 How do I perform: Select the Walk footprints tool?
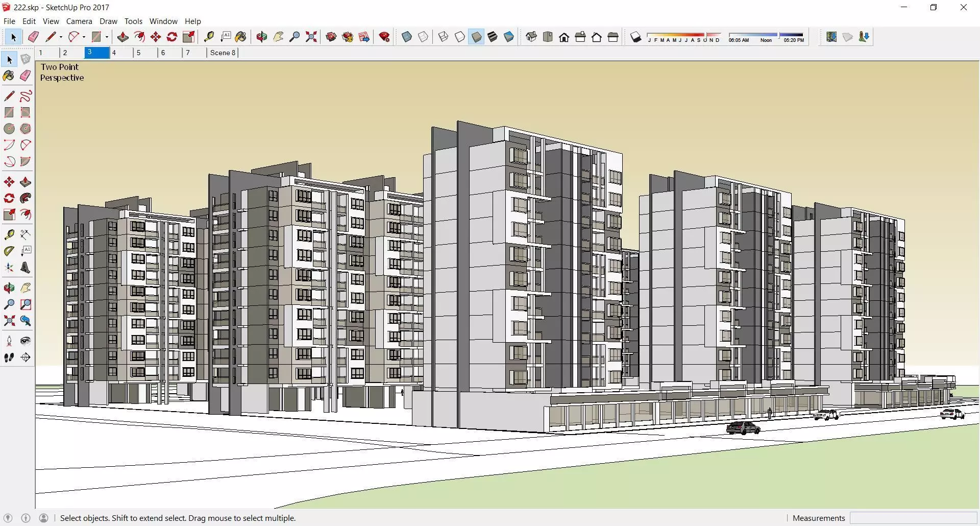point(9,357)
